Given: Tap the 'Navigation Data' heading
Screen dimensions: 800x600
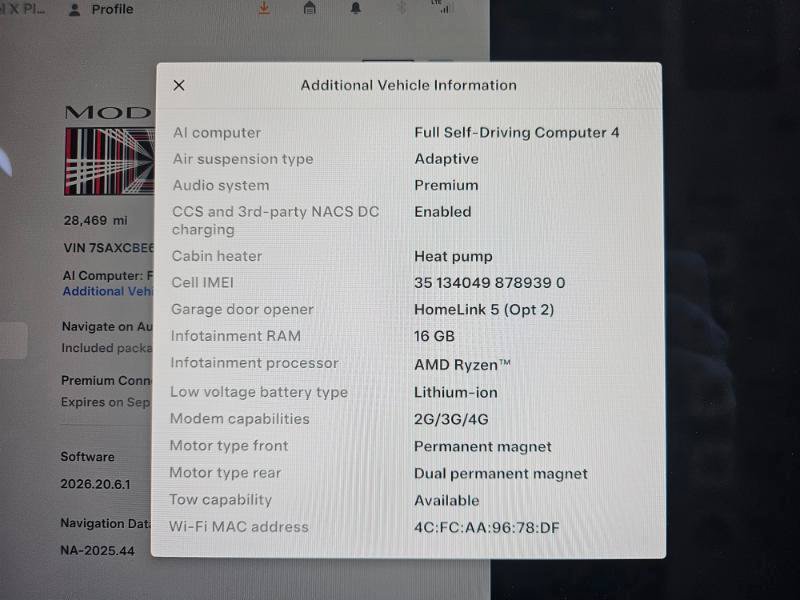Looking at the screenshot, I should (x=105, y=523).
